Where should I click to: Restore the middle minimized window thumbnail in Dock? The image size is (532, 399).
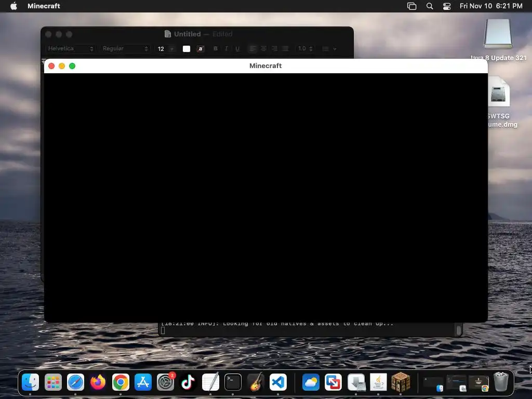click(456, 383)
